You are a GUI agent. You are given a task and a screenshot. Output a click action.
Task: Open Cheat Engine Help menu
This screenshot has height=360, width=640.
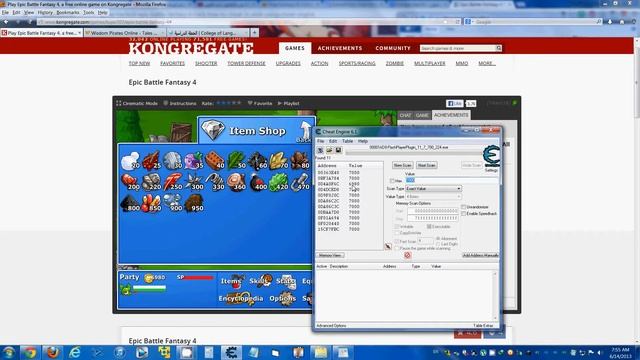tap(363, 141)
